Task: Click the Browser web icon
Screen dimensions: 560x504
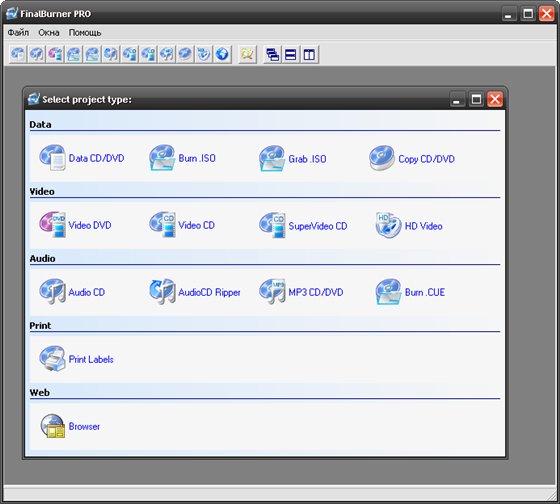Action: click(52, 426)
